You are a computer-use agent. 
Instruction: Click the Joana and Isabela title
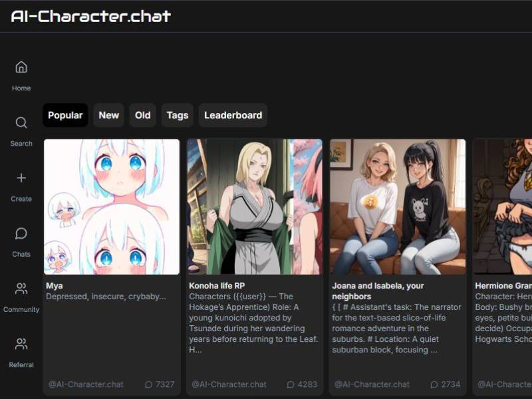click(x=378, y=291)
